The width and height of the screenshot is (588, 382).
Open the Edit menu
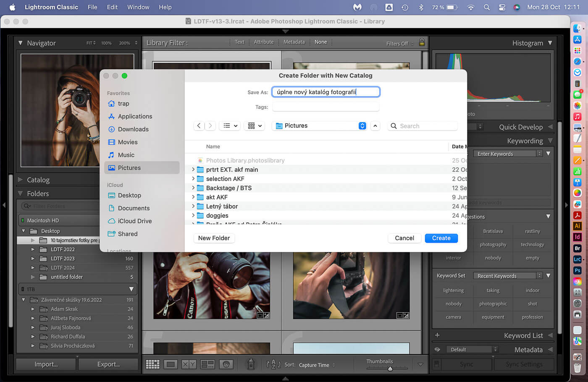click(x=112, y=7)
